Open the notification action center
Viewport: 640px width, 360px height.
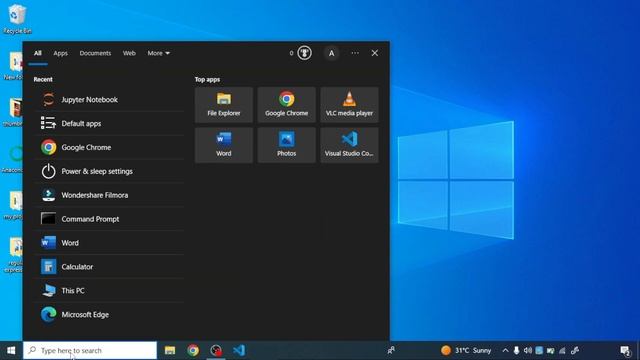coord(625,351)
